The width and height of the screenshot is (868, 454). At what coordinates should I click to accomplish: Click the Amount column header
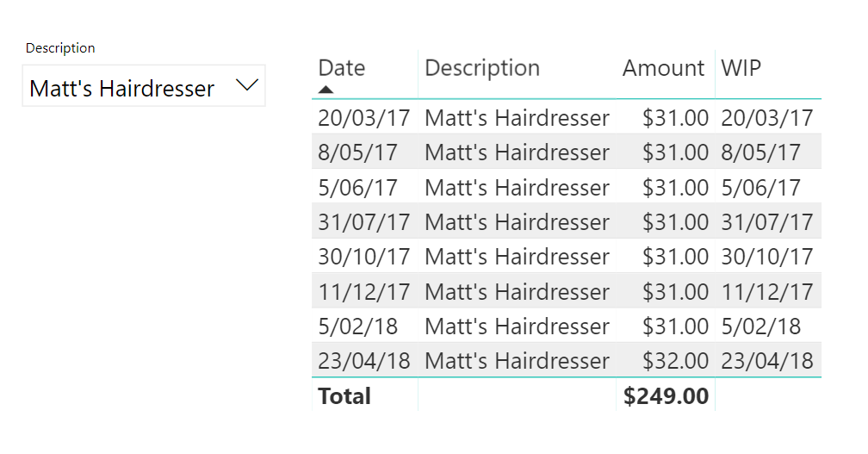[663, 68]
